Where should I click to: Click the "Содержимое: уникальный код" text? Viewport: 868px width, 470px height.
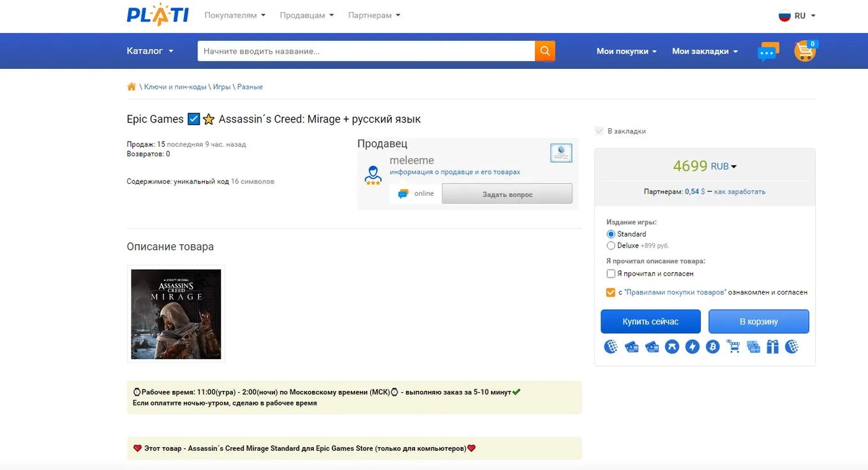(177, 182)
